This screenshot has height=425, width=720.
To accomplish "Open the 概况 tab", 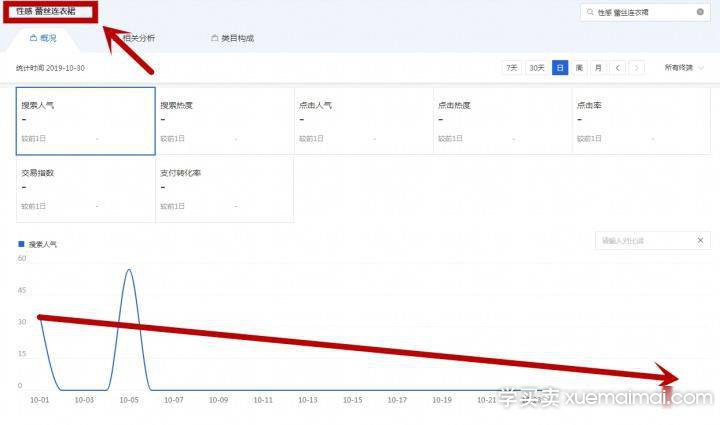I will pyautogui.click(x=43, y=38).
